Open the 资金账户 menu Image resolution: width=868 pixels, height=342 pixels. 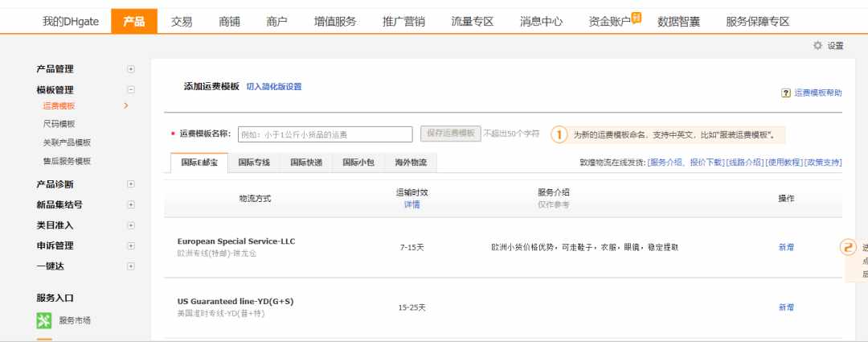pyautogui.click(x=609, y=22)
